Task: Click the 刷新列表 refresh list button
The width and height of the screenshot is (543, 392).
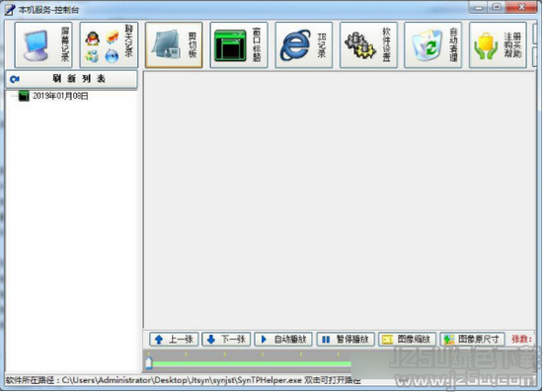Action: (x=71, y=79)
